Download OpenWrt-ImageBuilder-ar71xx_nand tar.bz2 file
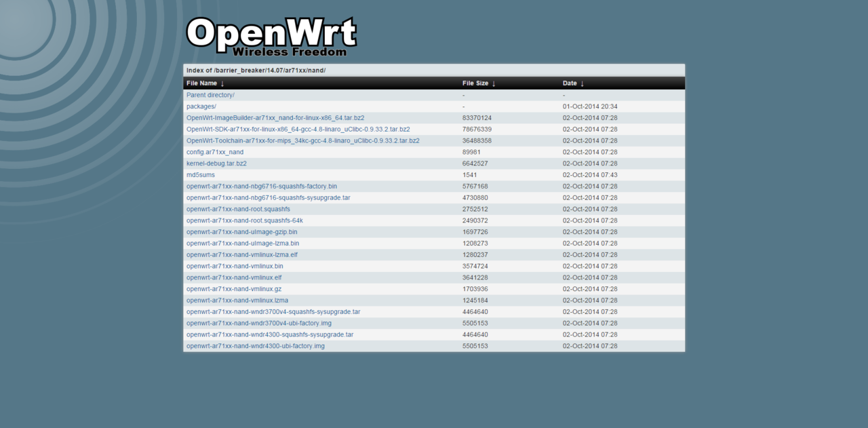The height and width of the screenshot is (428, 868). tap(275, 118)
